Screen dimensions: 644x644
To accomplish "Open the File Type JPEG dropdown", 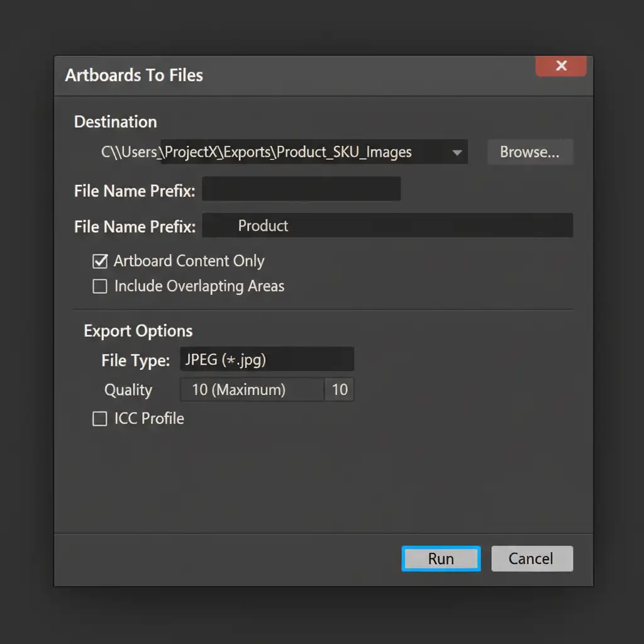I will (x=267, y=359).
